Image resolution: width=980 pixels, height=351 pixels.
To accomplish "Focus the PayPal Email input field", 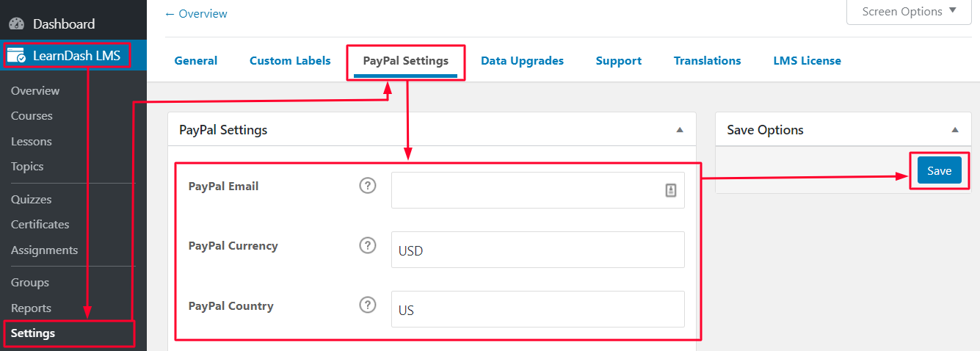I will [x=538, y=190].
